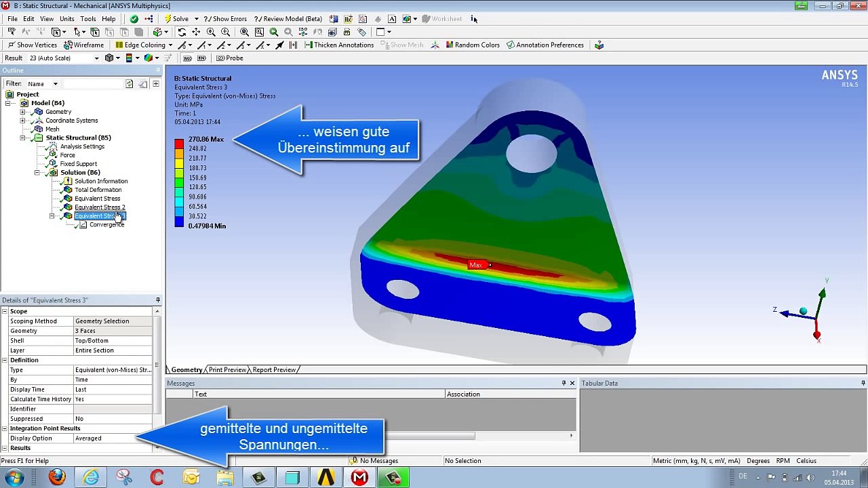Open the Help menu
868x488 pixels.
(108, 19)
